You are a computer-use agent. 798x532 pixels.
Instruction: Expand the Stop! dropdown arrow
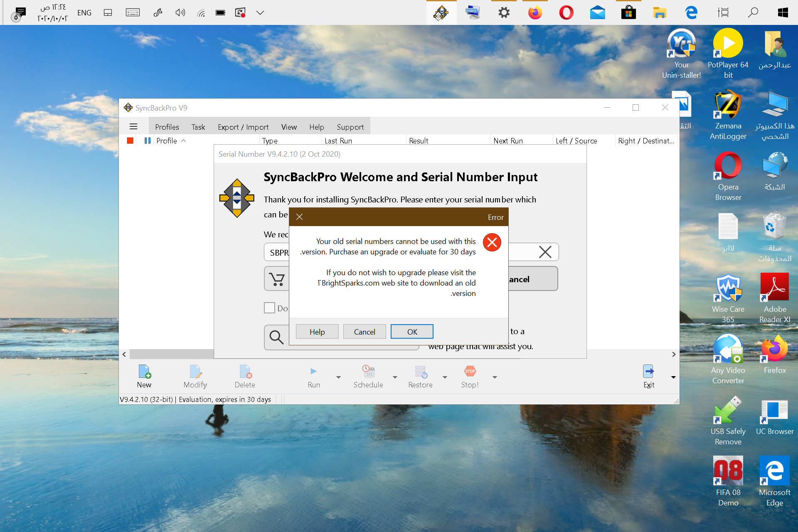pos(495,377)
